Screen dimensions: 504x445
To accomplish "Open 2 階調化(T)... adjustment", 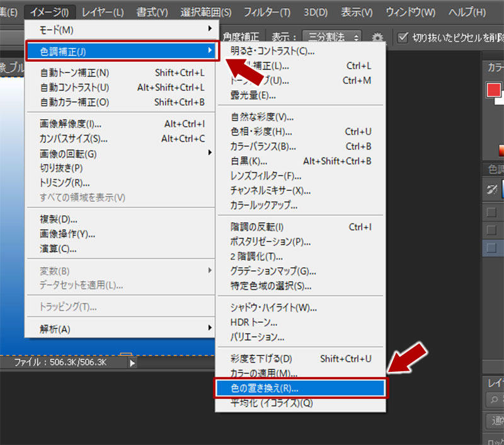I will pos(301,257).
